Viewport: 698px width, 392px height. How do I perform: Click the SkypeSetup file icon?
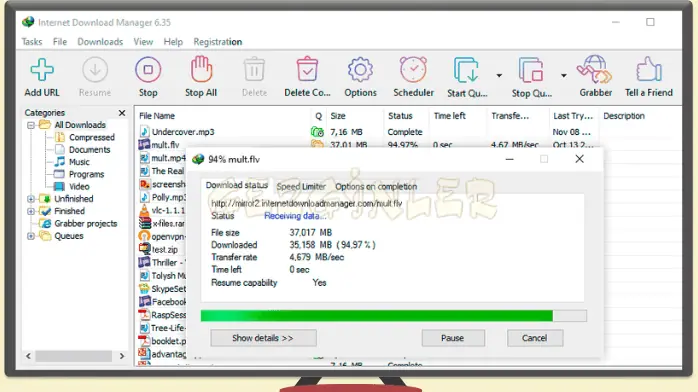coord(144,288)
